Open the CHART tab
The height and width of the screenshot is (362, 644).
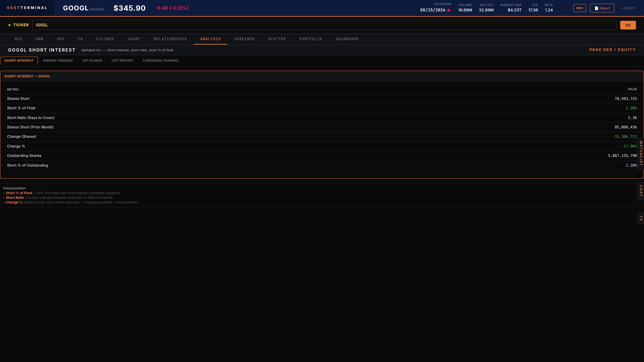click(x=134, y=39)
